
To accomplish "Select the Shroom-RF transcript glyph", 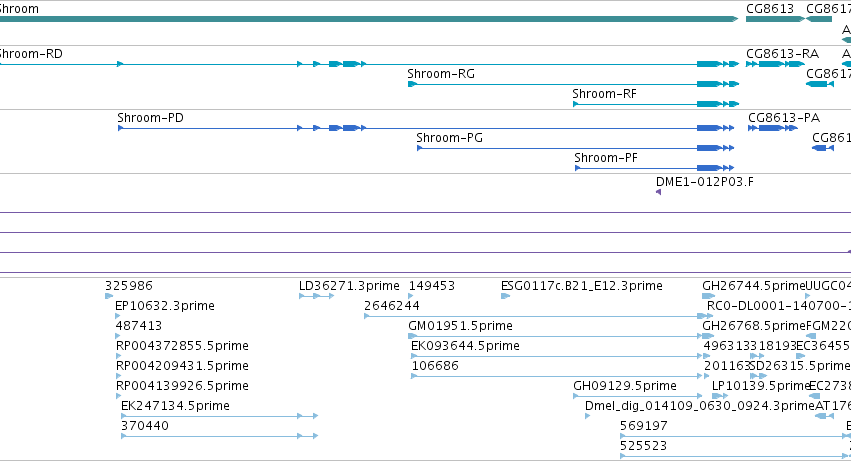I will tap(656, 104).
